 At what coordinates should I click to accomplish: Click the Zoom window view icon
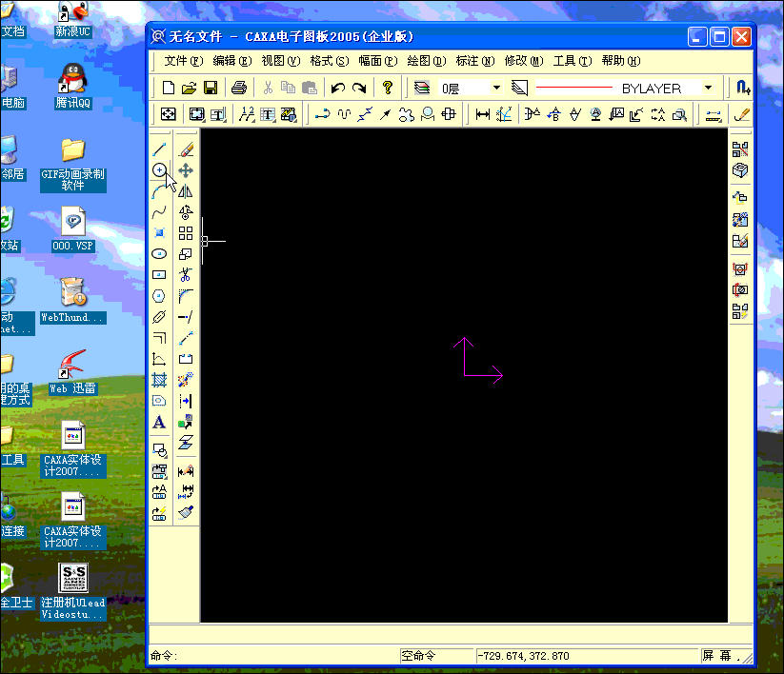196,114
